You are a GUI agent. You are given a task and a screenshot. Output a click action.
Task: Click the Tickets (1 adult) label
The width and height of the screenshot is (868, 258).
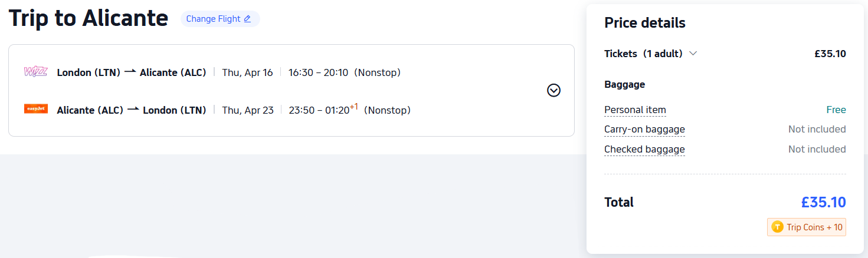[x=643, y=54]
